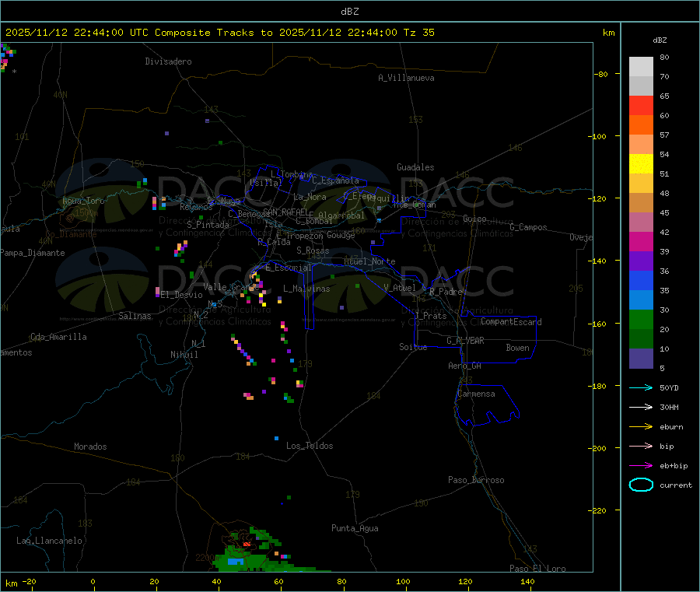Click the cyan 50YD arrow icon
Viewport: 700px width, 592px height.
[x=641, y=387]
